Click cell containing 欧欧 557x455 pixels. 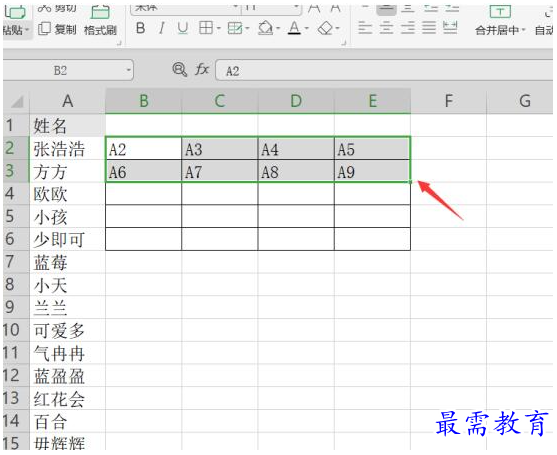67,194
